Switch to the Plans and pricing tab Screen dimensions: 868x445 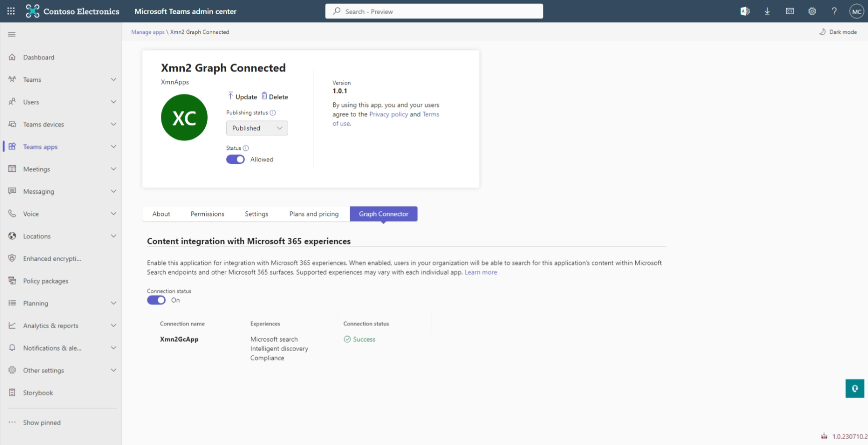point(314,214)
